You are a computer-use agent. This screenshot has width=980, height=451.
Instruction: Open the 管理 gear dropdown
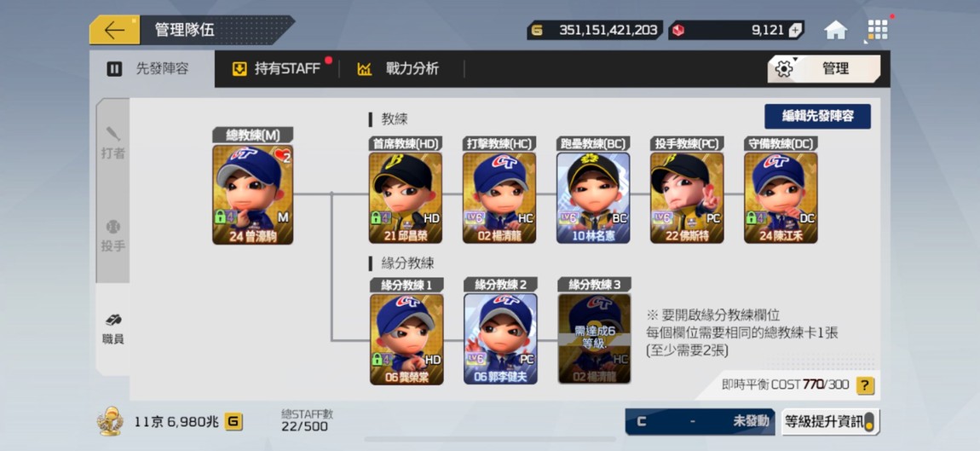point(824,69)
